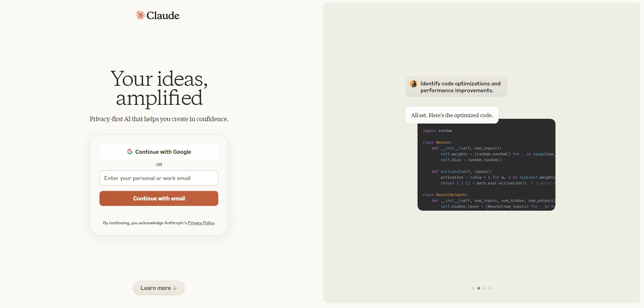Click the code optimization prompt bubble

tap(456, 87)
